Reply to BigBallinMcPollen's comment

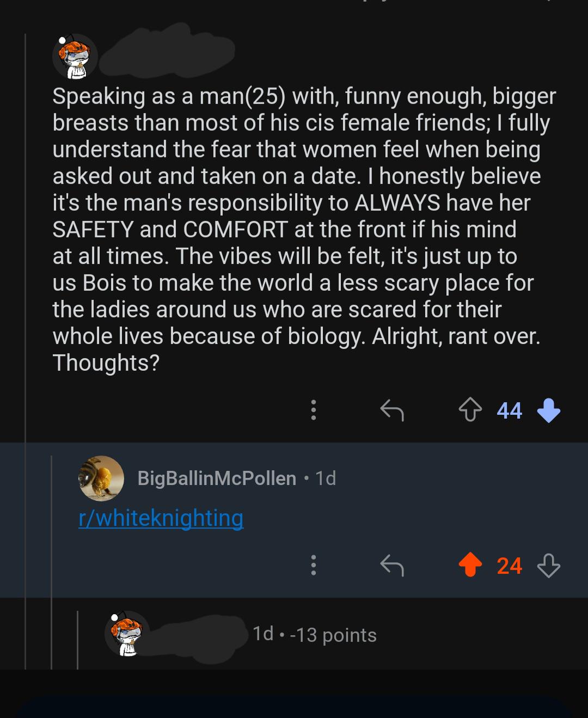click(391, 566)
